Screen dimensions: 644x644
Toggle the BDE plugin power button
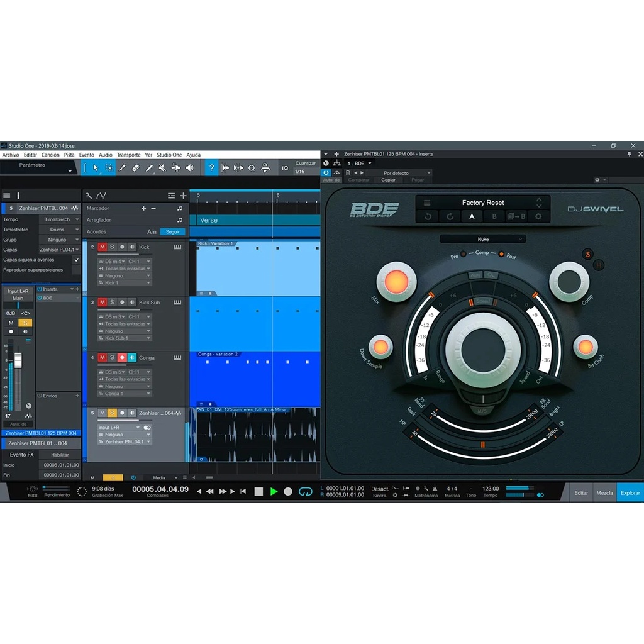click(x=326, y=173)
